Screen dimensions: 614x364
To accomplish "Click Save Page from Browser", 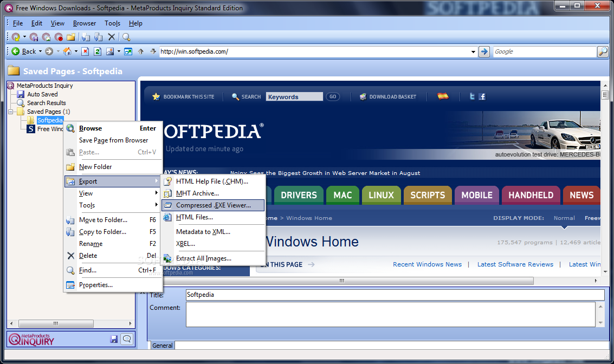I will point(113,140).
